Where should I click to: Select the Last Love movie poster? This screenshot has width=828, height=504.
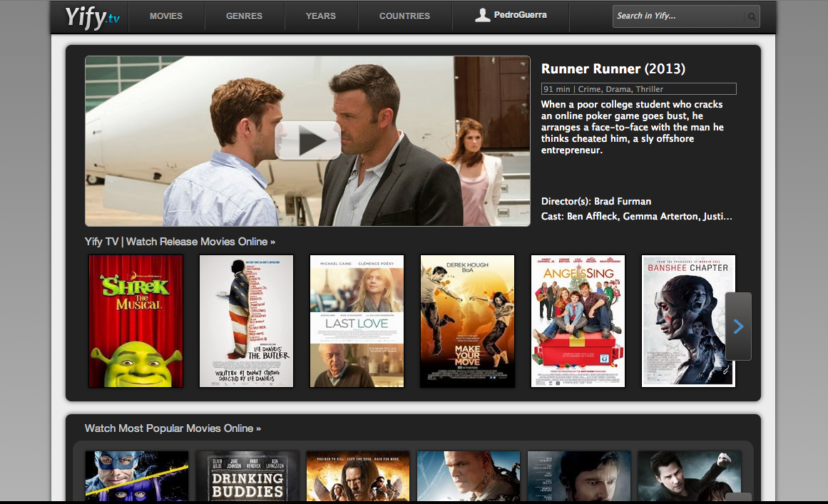pos(357,321)
